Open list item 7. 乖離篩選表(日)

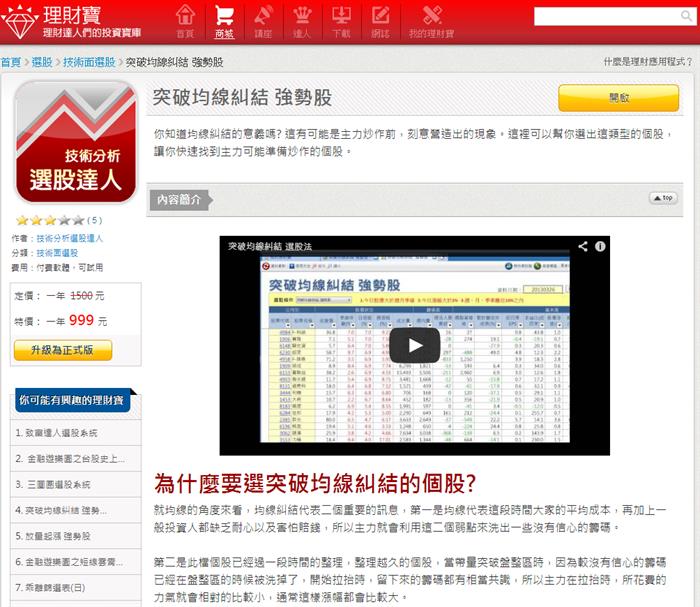(75, 588)
